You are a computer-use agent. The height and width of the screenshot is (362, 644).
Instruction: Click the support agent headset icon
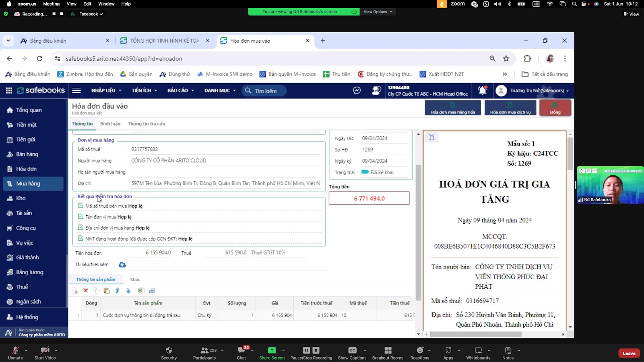click(376, 90)
